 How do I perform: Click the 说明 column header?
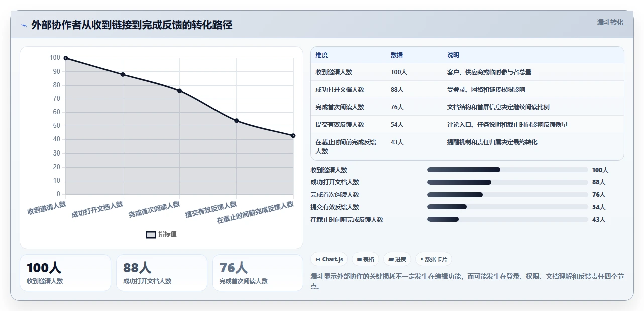click(x=453, y=55)
